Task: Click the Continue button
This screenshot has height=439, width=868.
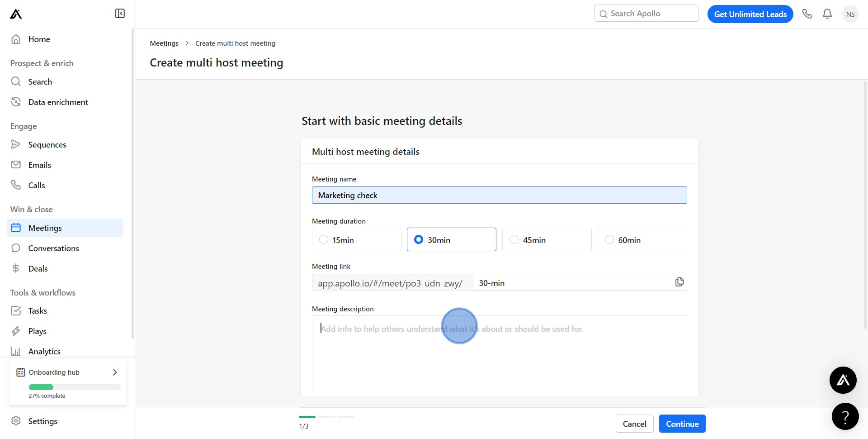Action: [x=682, y=424]
